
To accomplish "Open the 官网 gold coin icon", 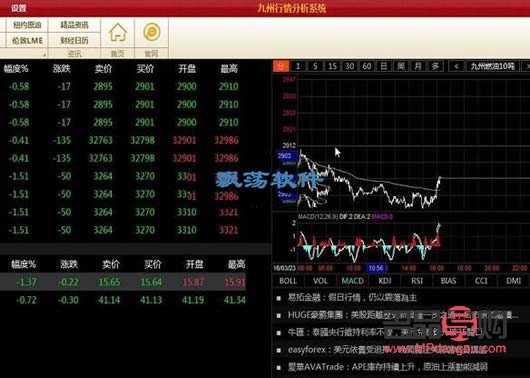I will [x=152, y=32].
